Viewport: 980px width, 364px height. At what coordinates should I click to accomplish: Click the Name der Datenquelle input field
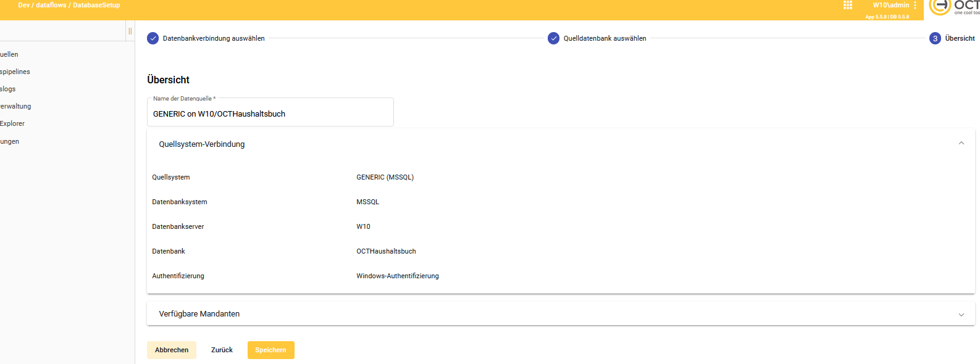click(x=270, y=114)
